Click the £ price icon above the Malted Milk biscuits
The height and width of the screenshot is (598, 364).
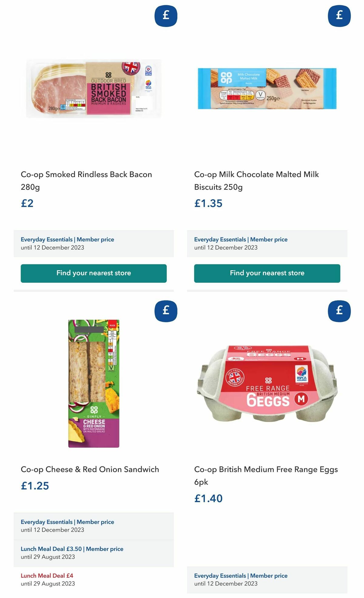(339, 16)
